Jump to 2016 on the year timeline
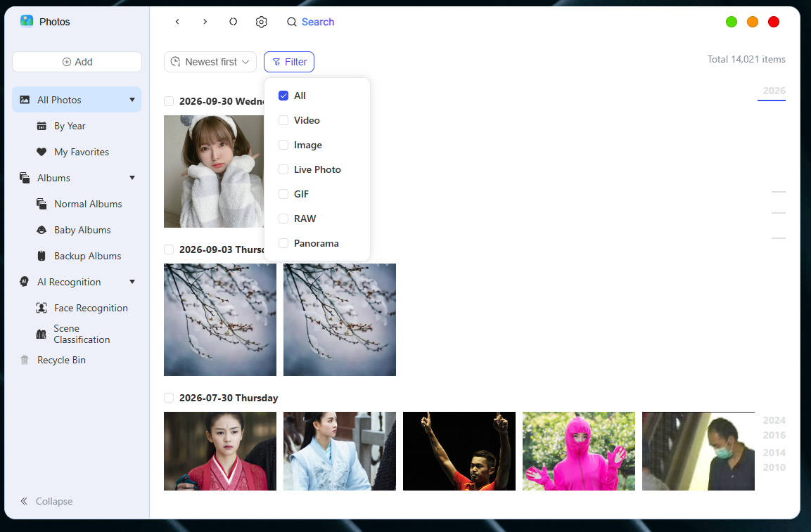Image resolution: width=811 pixels, height=532 pixels. pyautogui.click(x=774, y=435)
